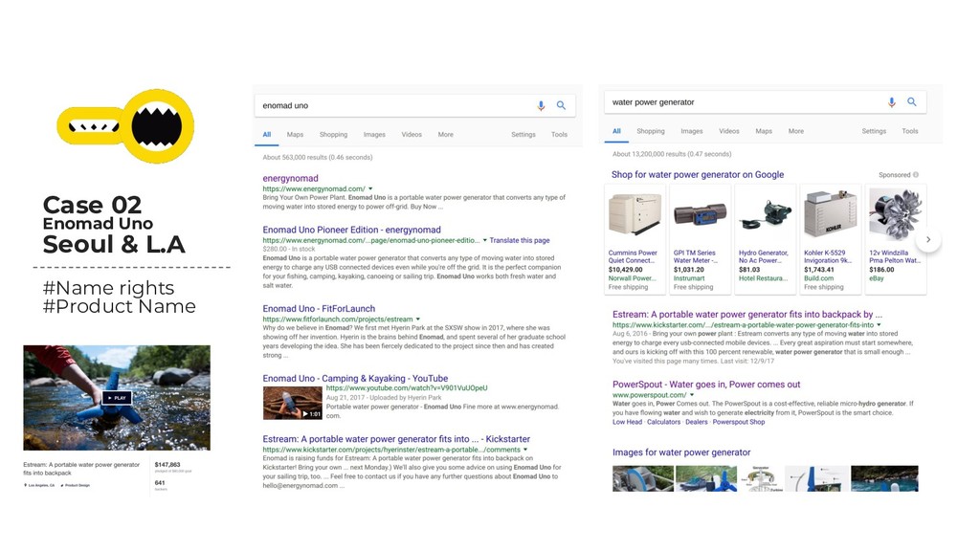Open the Estream Kickstarter comments result
Image resolution: width=980 pixels, height=551 pixels.
tap(396, 439)
